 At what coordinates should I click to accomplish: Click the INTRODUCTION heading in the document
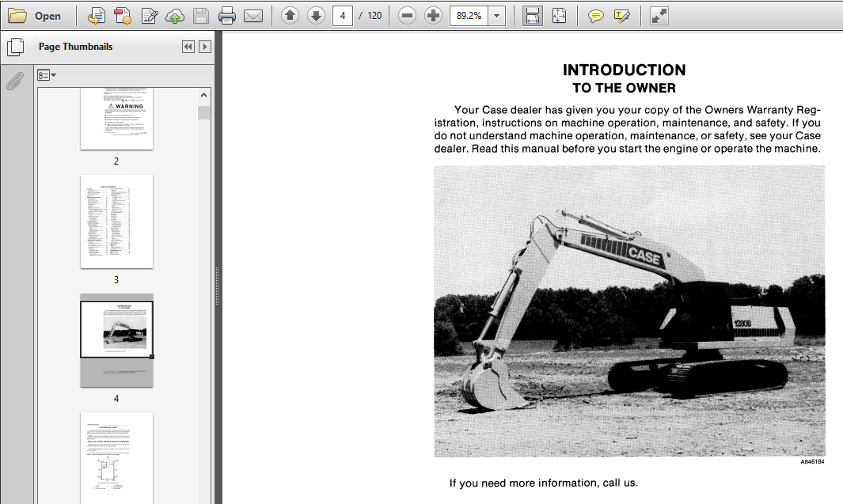tap(625, 70)
